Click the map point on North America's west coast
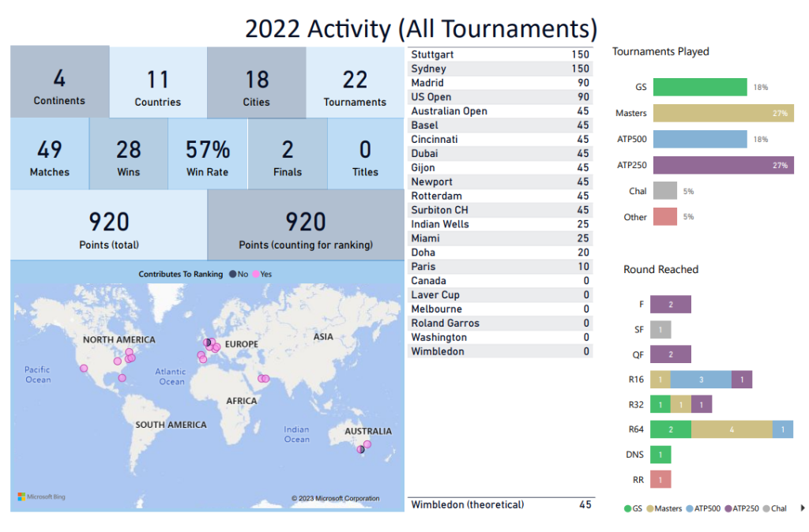Screen dimensions: 809x532 click(x=84, y=368)
